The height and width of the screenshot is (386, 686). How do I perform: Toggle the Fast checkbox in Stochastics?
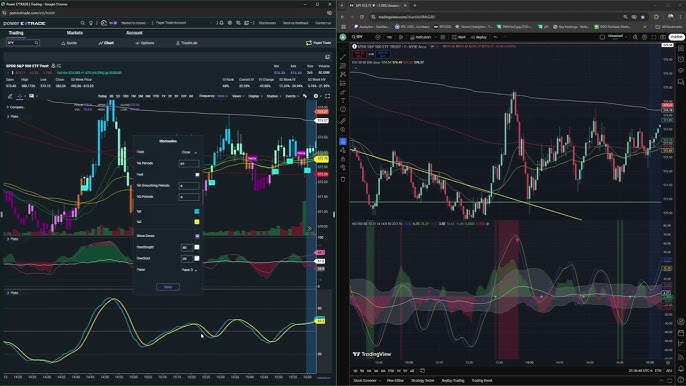click(197, 175)
